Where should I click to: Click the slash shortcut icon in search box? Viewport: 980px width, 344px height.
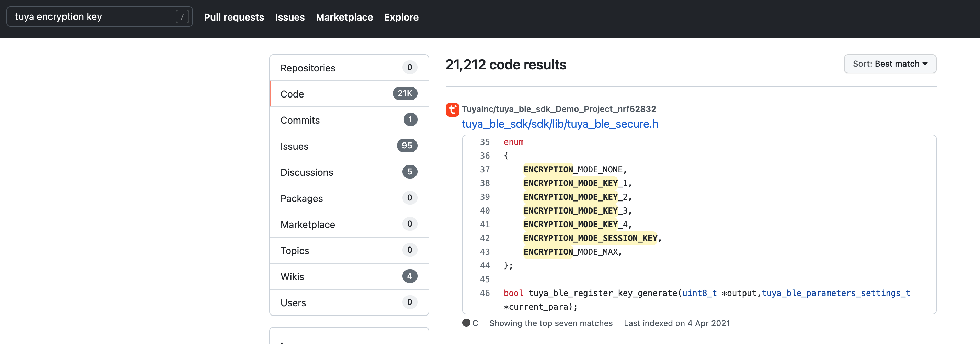(x=182, y=17)
